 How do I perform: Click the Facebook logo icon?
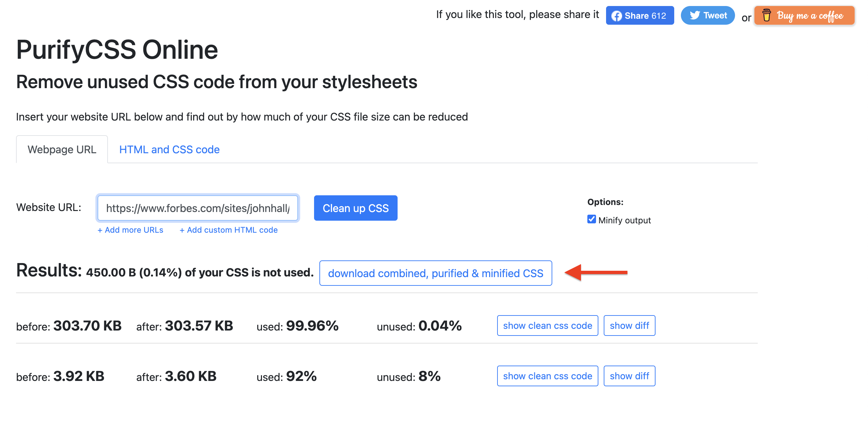tap(616, 16)
